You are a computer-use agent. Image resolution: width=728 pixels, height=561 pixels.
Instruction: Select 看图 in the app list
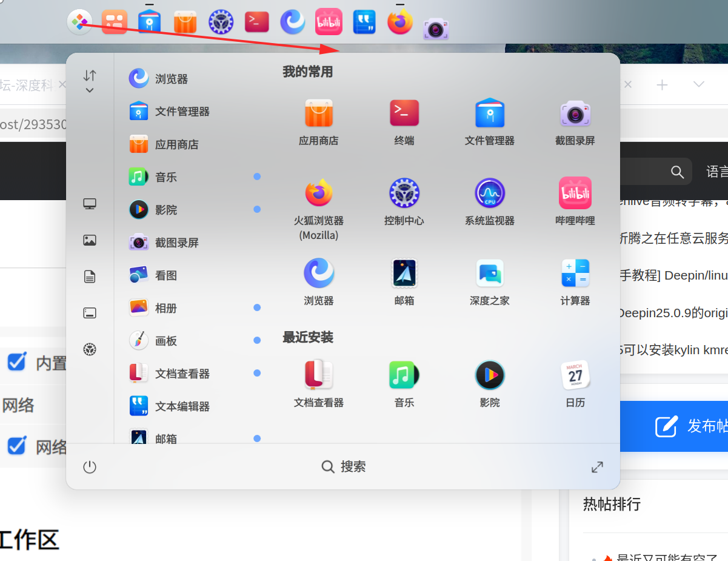194,275
